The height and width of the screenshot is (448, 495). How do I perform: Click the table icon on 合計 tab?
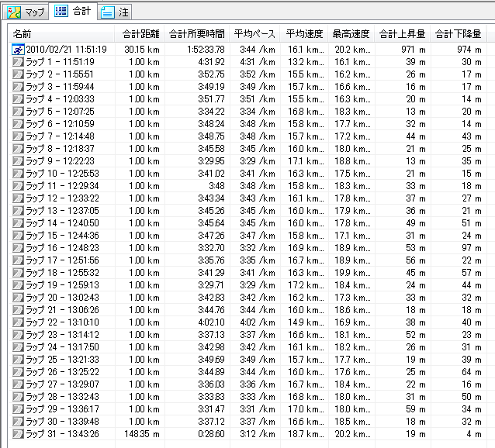(x=62, y=12)
